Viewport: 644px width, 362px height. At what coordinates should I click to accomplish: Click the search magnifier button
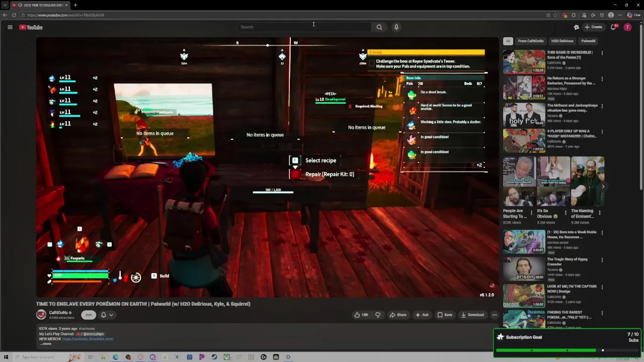(379, 27)
